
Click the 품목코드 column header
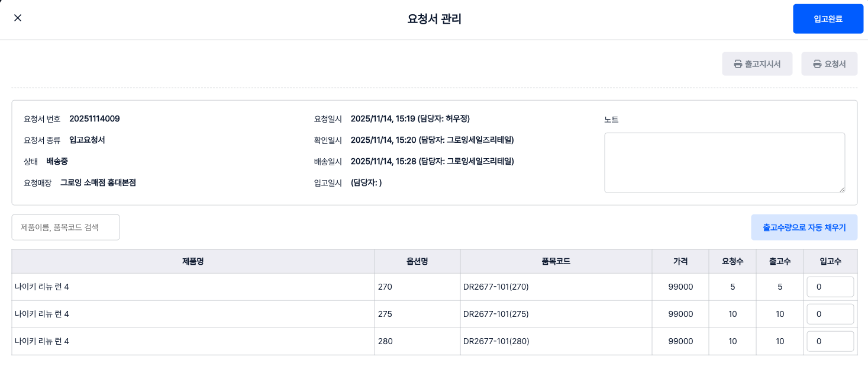point(556,261)
